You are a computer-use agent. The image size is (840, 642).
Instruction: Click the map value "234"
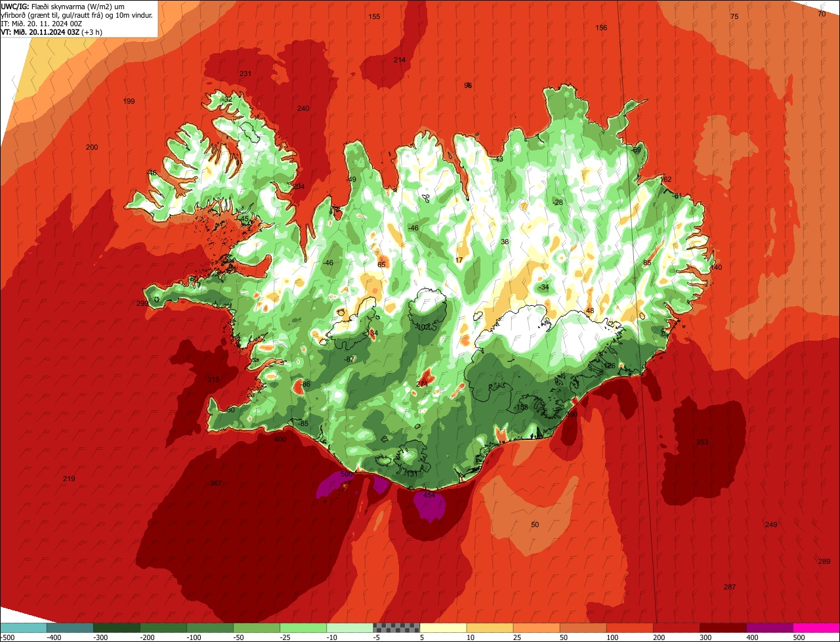pos(299,186)
